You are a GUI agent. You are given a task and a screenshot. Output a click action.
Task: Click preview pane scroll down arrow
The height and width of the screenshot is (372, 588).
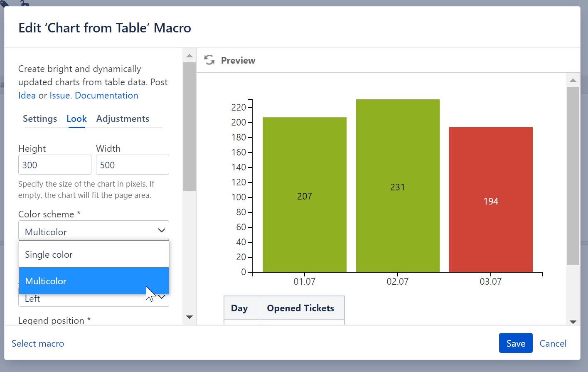(x=573, y=322)
